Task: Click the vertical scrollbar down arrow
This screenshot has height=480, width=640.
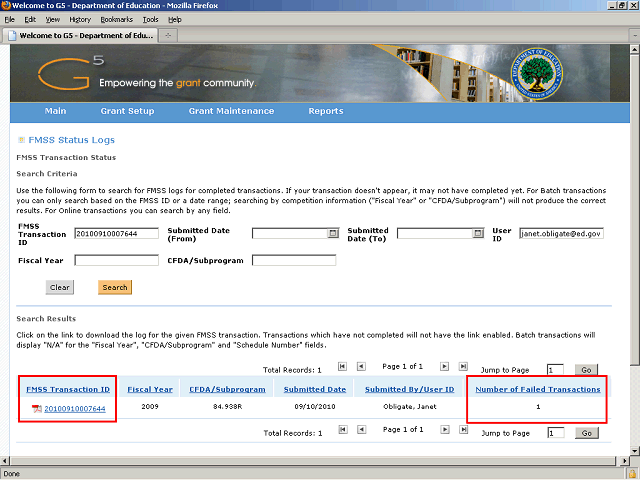Action: pos(634,451)
